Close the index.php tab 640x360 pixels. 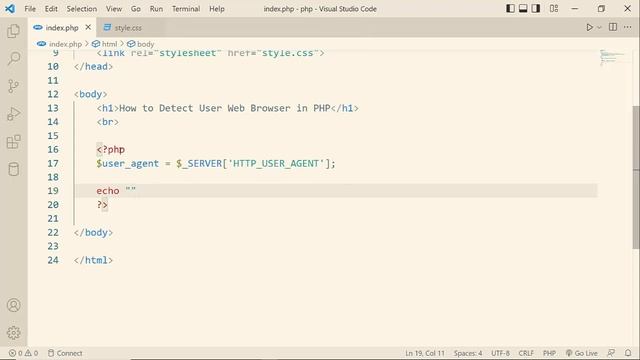88,27
